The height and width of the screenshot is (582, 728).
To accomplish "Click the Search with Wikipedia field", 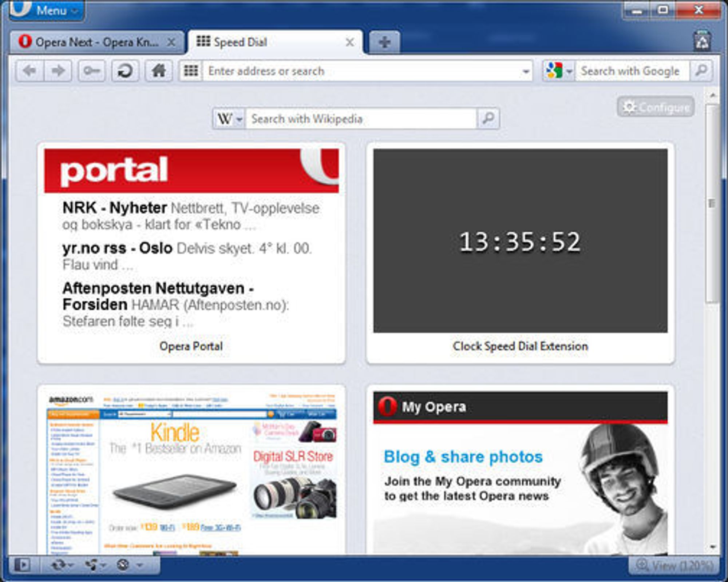I will (x=361, y=119).
